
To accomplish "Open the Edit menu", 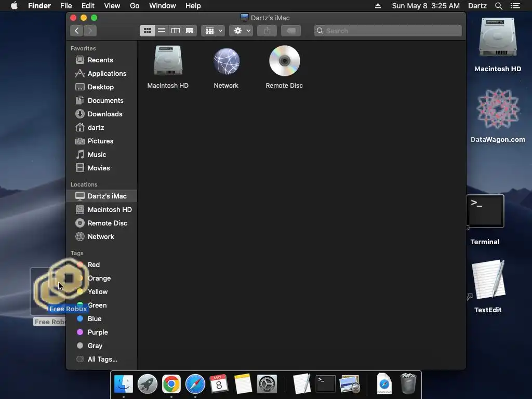I will pyautogui.click(x=88, y=6).
